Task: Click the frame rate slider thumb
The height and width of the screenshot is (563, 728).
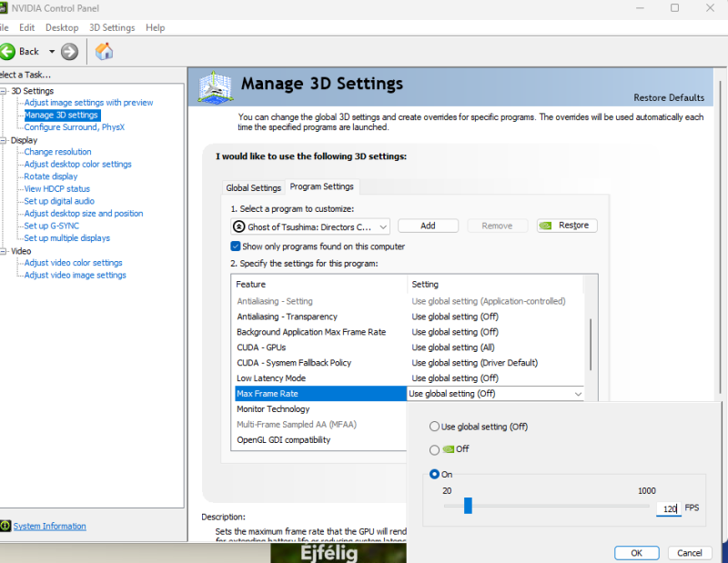Action: [468, 506]
